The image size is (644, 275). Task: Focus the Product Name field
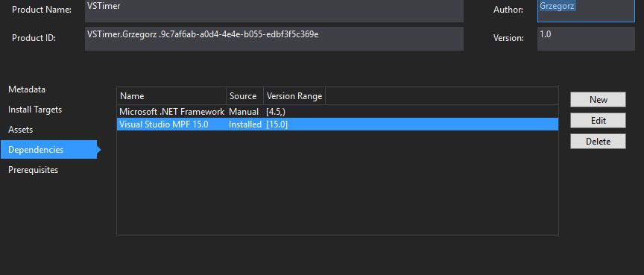(274, 10)
